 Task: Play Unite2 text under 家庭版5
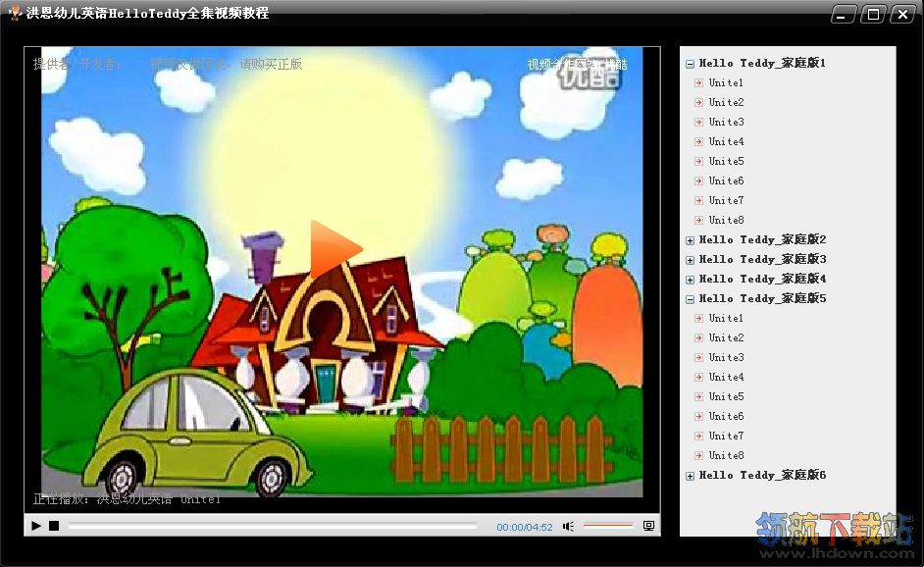726,337
